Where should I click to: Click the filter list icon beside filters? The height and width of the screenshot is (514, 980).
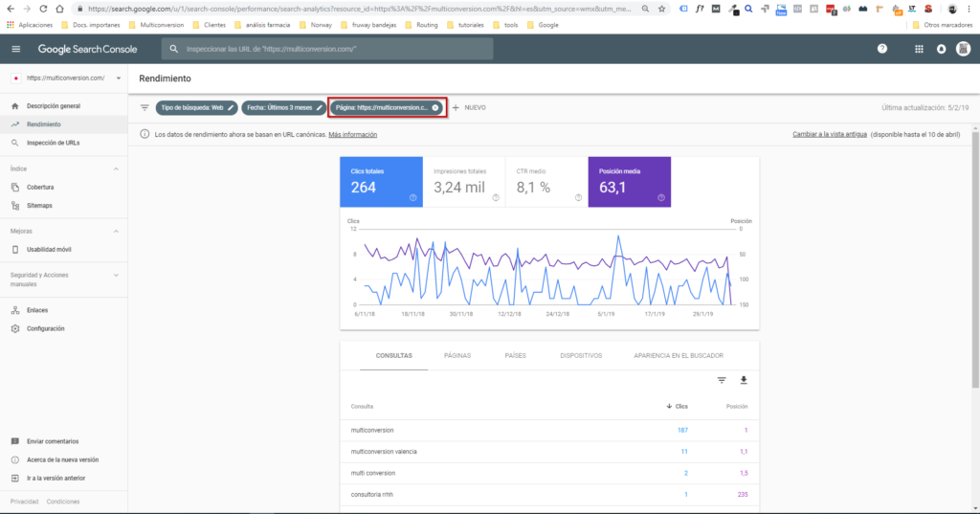click(x=145, y=107)
